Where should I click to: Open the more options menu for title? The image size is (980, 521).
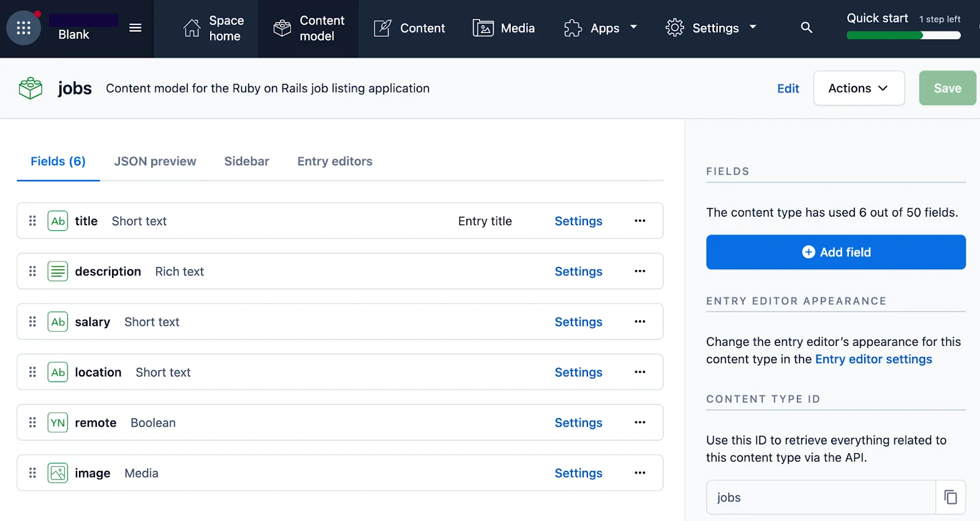(640, 221)
